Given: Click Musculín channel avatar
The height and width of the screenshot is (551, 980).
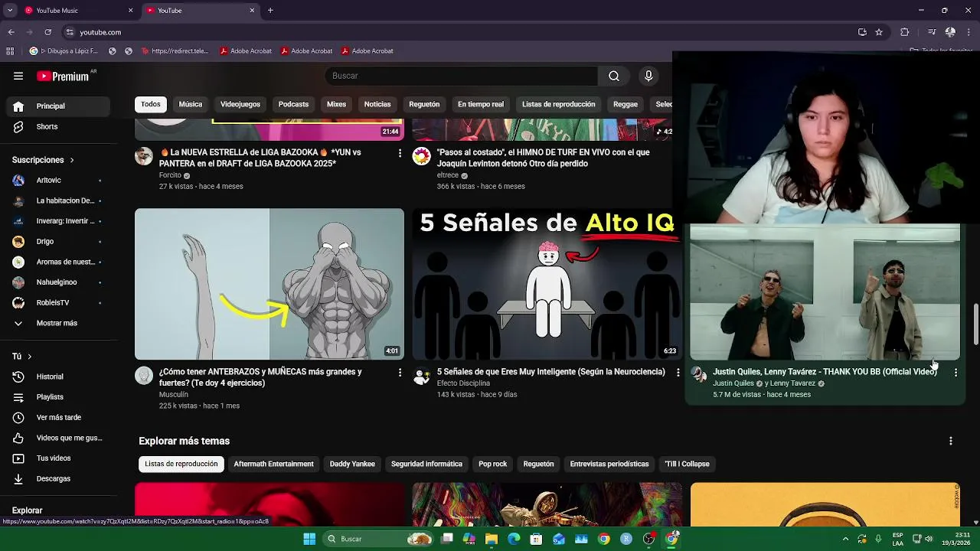Looking at the screenshot, I should tap(144, 376).
